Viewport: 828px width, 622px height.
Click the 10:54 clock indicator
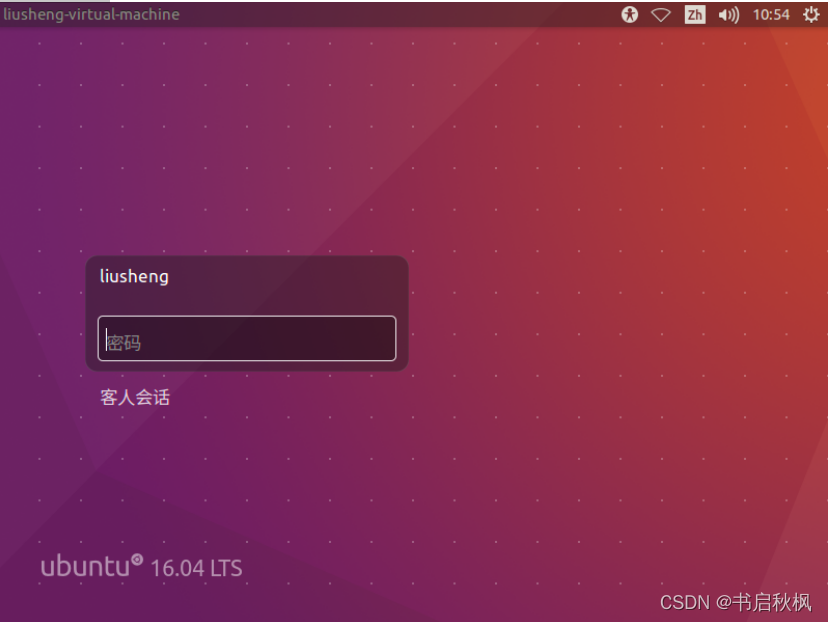pyautogui.click(x=771, y=15)
